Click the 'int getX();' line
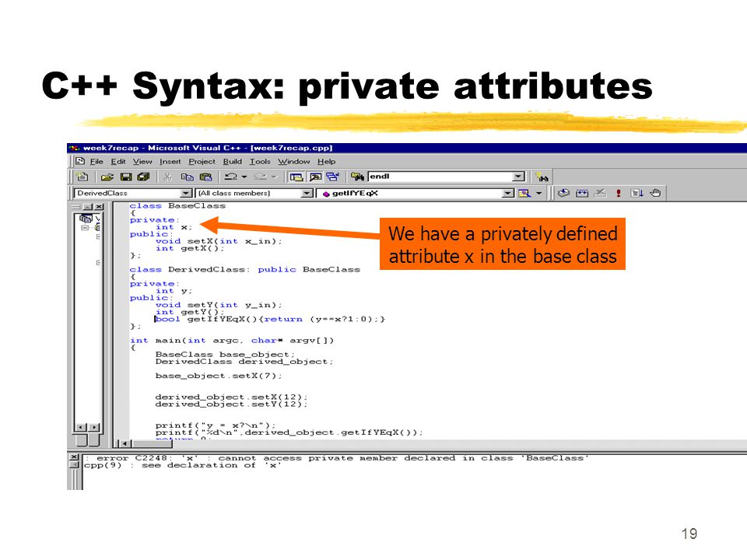Image resolution: width=747 pixels, height=560 pixels. pos(190,249)
